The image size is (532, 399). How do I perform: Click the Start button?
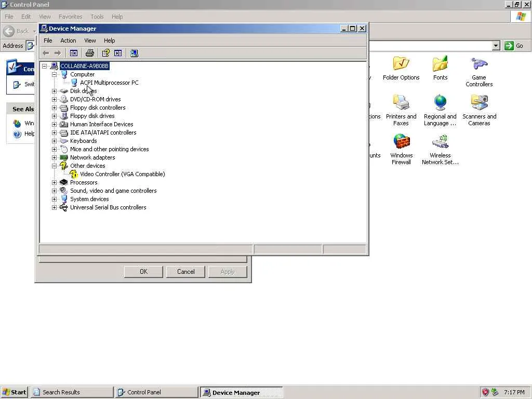click(x=14, y=392)
